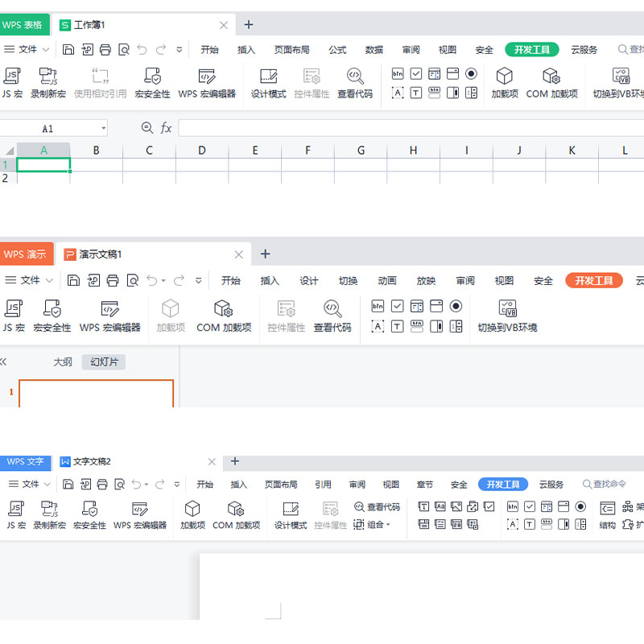Open 加载项 in WPS 文字 ribbon
Screen dimensions: 644x644
pyautogui.click(x=192, y=515)
